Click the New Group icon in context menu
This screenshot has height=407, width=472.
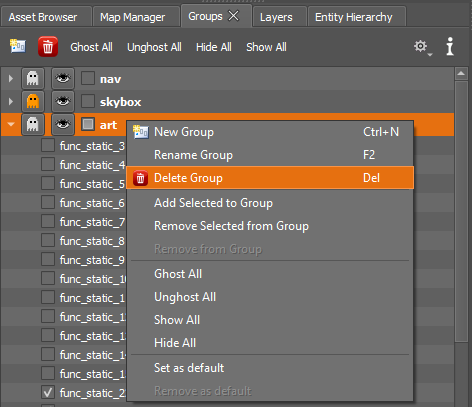(141, 132)
